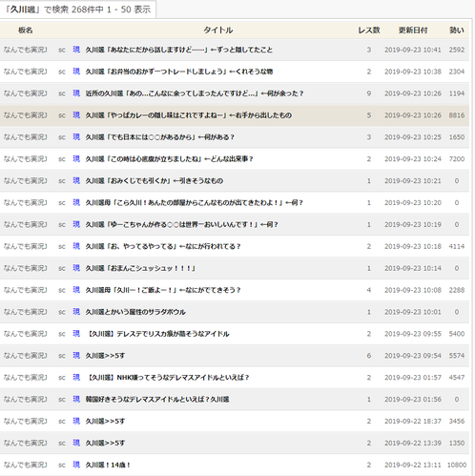Select date cell 2019-09-23 01:57
The height and width of the screenshot is (476, 475).
point(413,378)
